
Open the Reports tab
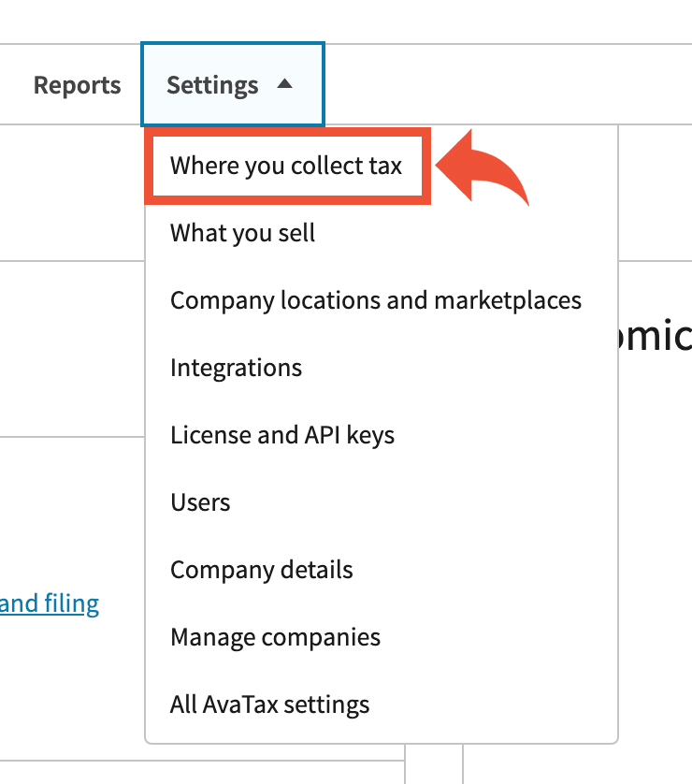(x=77, y=85)
